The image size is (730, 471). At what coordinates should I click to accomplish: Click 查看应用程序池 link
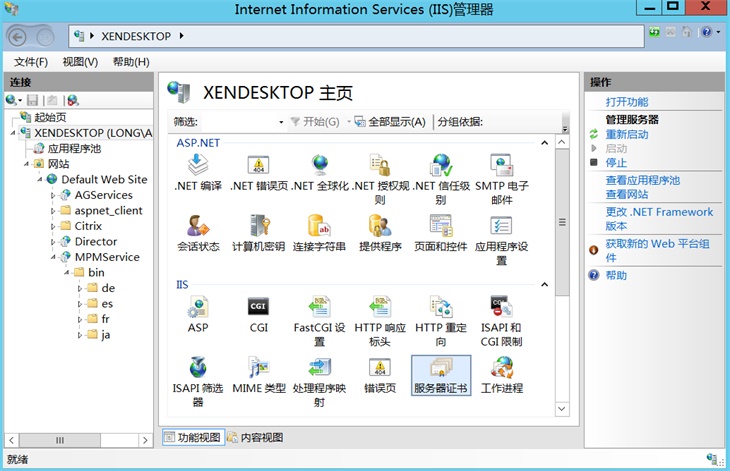click(x=642, y=180)
